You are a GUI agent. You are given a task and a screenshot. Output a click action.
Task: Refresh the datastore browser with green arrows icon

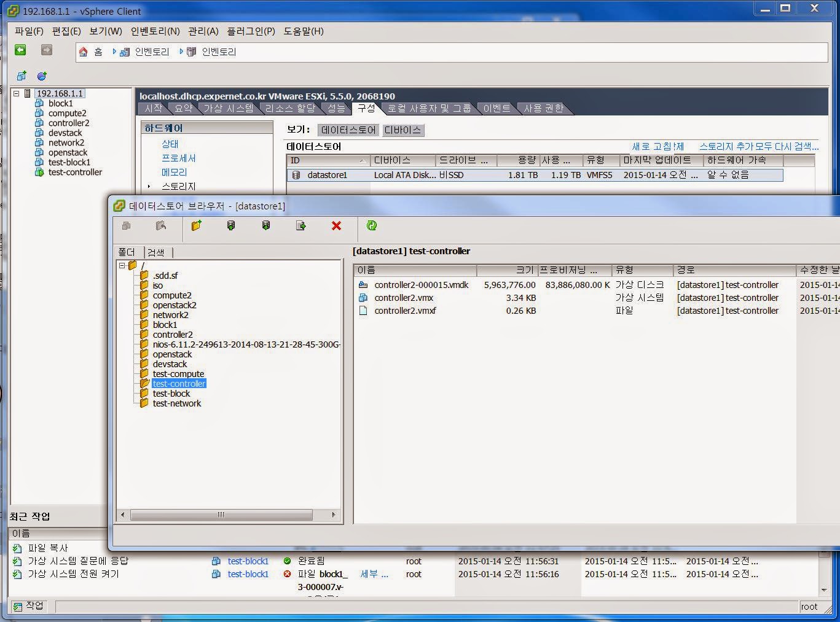[372, 226]
